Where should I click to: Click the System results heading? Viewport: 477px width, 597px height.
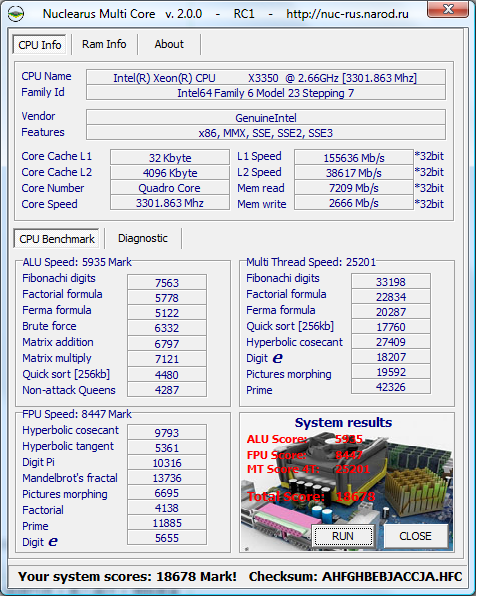(343, 422)
